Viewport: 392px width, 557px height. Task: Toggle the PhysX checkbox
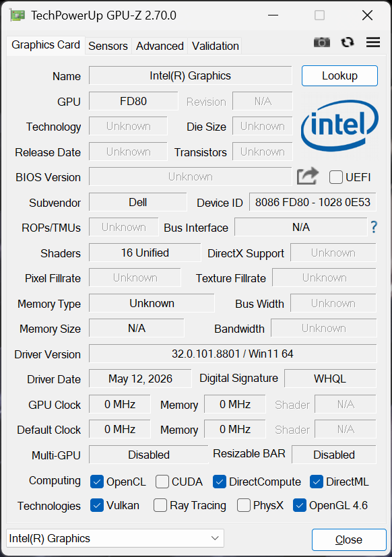coord(243,505)
